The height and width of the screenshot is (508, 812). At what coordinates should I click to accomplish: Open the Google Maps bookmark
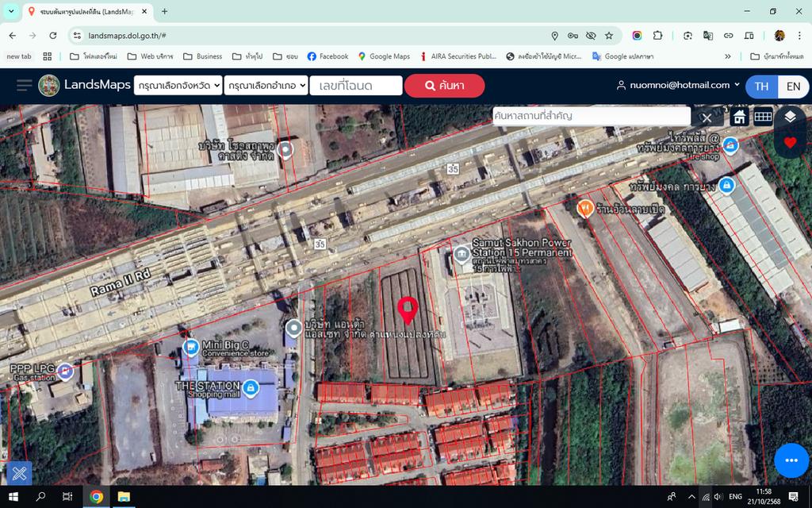pyautogui.click(x=384, y=56)
